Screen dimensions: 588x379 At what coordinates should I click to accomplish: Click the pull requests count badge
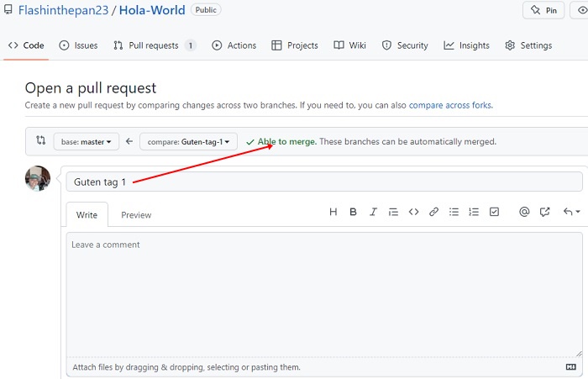[191, 45]
